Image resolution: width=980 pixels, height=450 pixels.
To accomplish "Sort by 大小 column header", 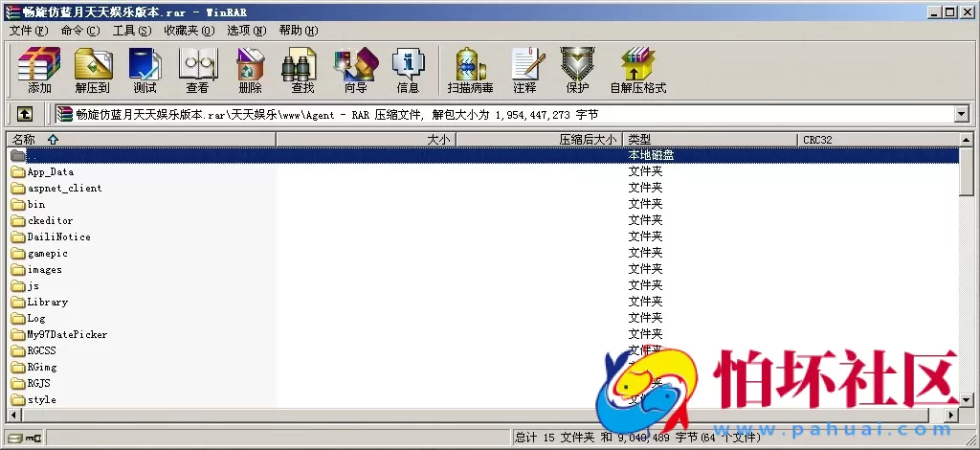I will (x=367, y=140).
